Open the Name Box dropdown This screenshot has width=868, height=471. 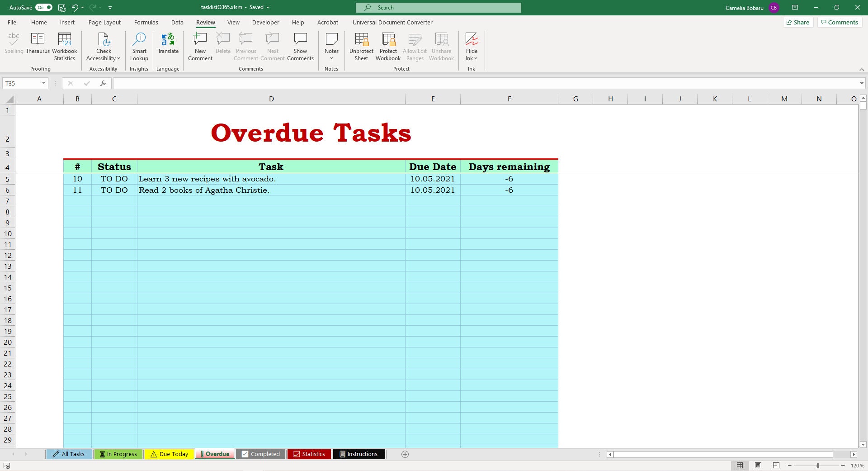tap(44, 83)
